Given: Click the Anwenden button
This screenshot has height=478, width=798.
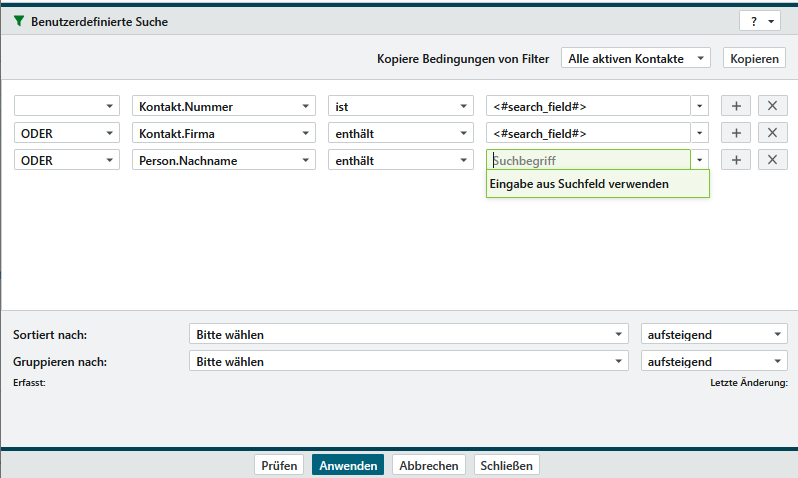Looking at the screenshot, I should point(347,466).
